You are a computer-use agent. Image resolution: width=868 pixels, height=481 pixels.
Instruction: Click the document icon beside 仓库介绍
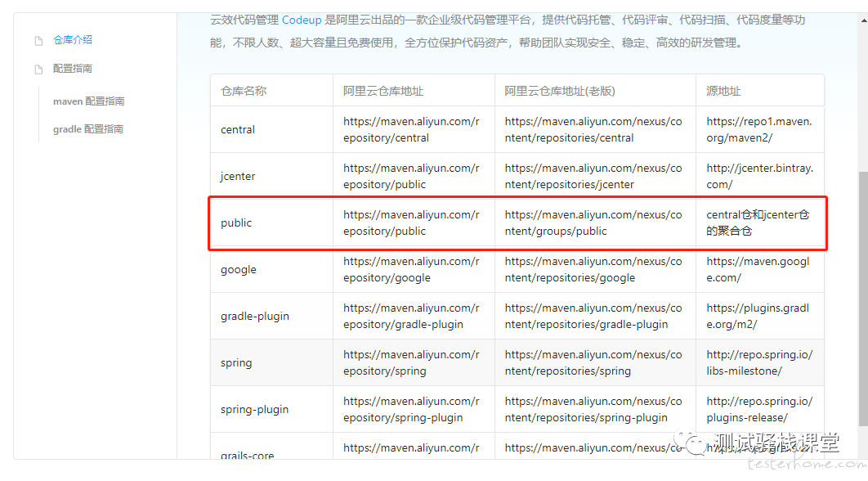point(38,40)
